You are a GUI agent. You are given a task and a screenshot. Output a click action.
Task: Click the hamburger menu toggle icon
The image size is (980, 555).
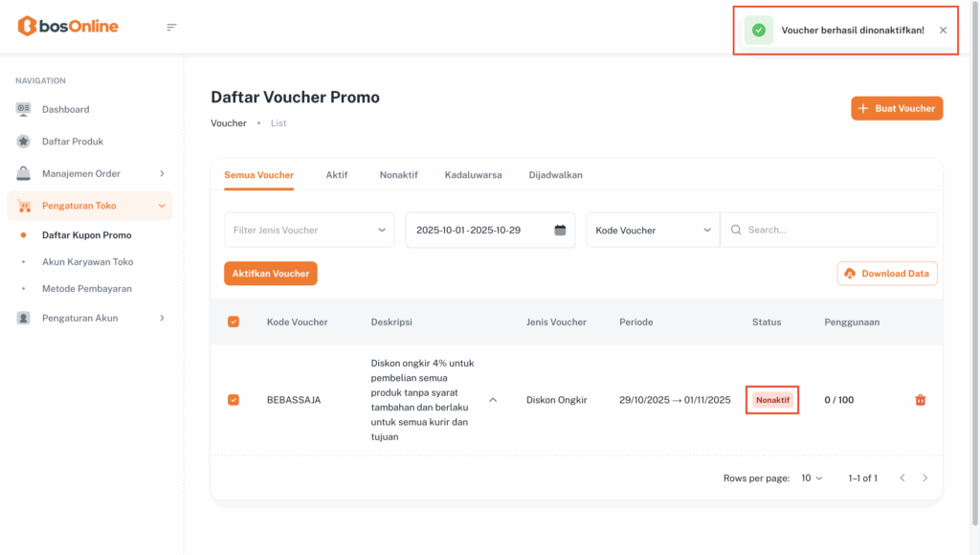[x=171, y=27]
